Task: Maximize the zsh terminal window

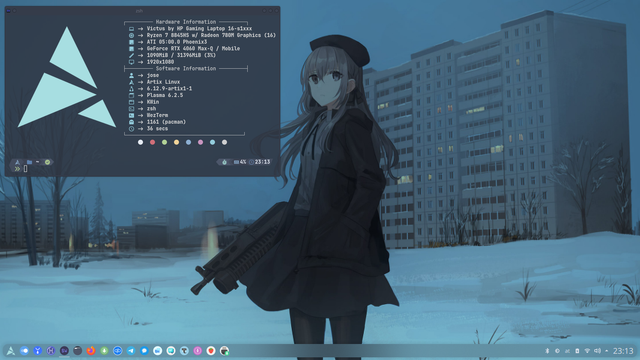Action: (x=270, y=11)
